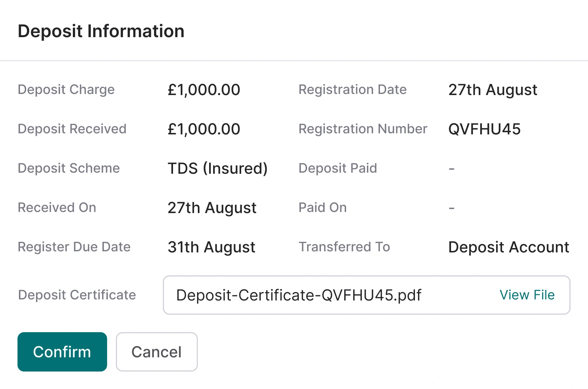Click the Deposit Received amount
Screen dimensions: 588x389
tap(204, 129)
